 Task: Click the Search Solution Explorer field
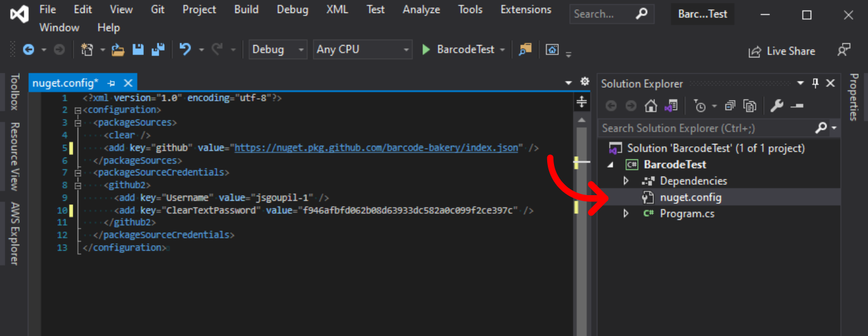pos(708,128)
